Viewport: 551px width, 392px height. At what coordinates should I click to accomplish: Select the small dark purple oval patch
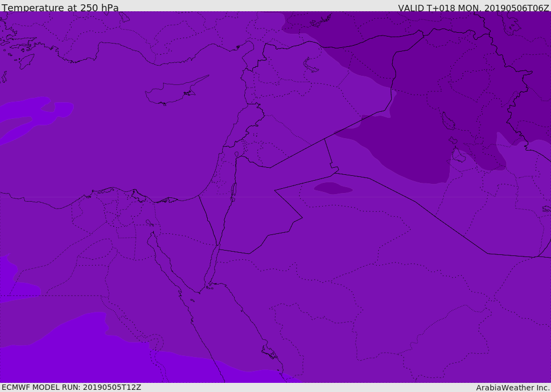[332, 188]
